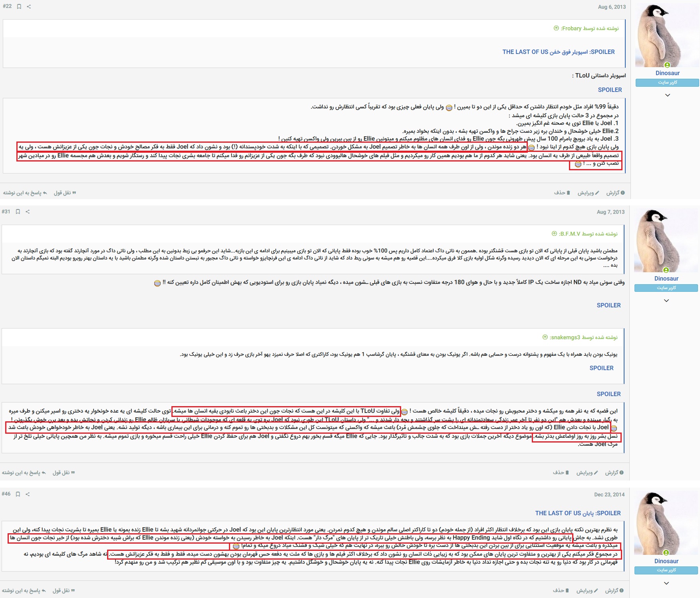Viewport: 700px width, 598px height.
Task: Jump to Frobary's quoted post arrow
Action: [556, 28]
